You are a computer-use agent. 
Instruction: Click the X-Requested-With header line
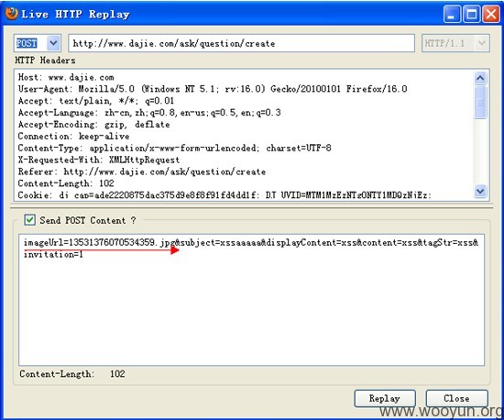pos(99,160)
